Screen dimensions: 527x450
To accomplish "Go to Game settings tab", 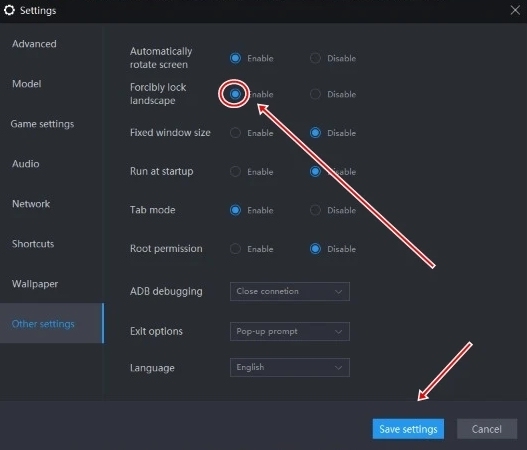I will click(42, 124).
